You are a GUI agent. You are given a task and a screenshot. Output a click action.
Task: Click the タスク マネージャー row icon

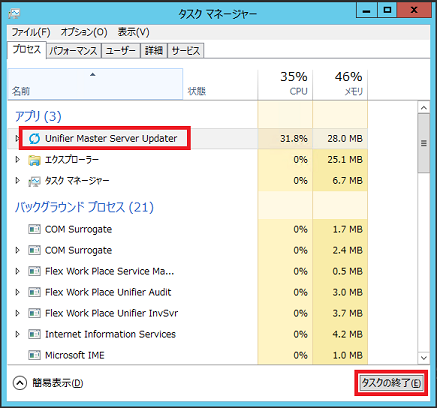coord(34,181)
